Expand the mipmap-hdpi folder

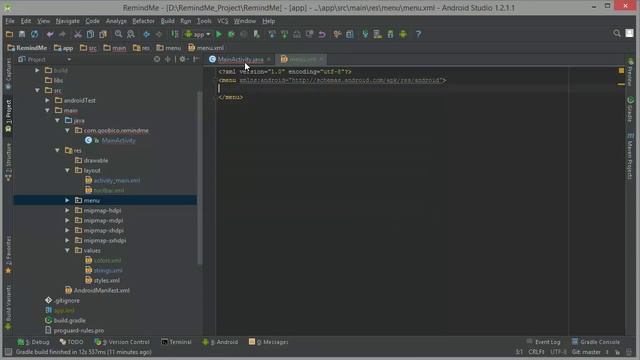point(67,210)
